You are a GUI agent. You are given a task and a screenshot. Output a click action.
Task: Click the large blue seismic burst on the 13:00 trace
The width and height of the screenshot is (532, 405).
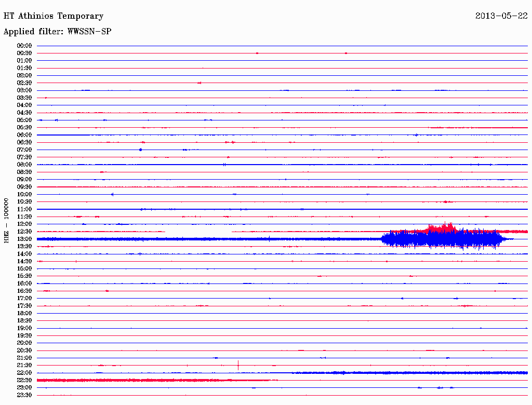[x=443, y=239]
